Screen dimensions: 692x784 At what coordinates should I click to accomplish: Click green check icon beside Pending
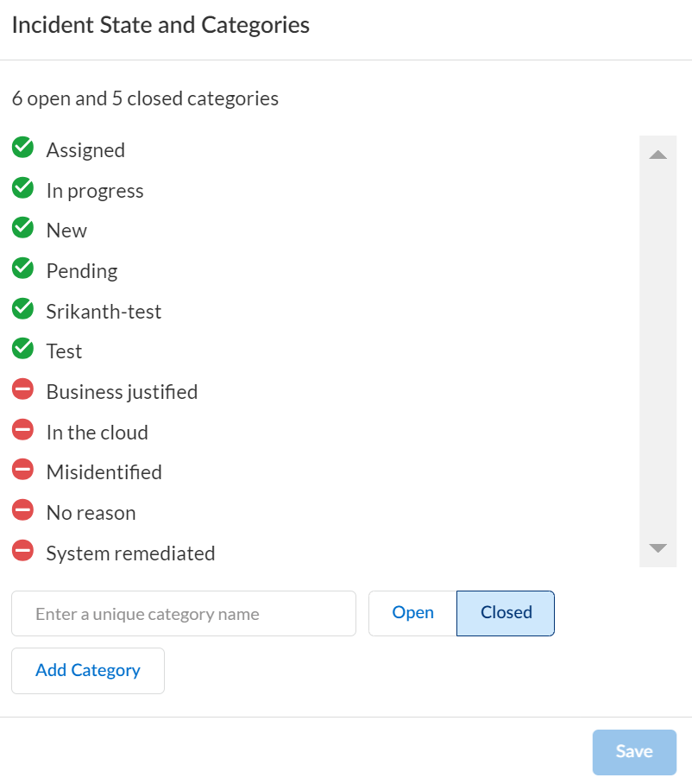[x=22, y=269]
